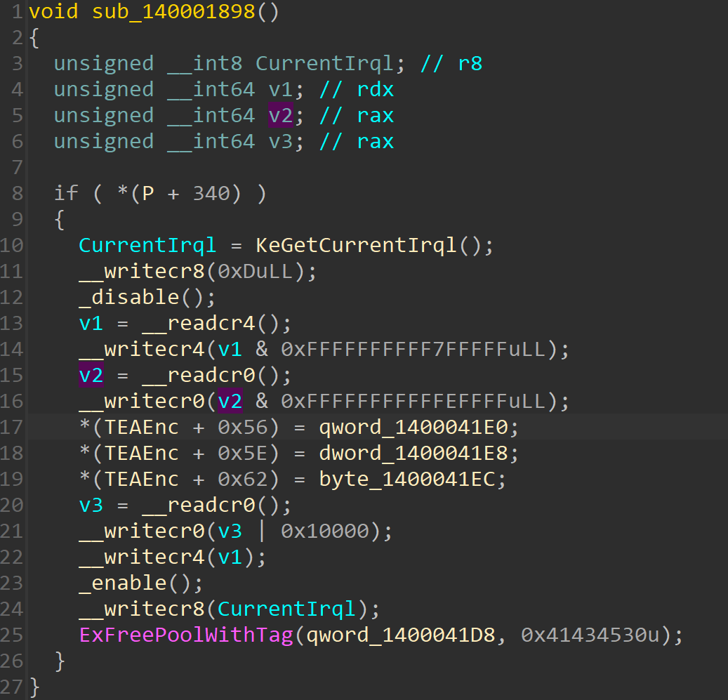The width and height of the screenshot is (728, 700).
Task: Click the 0x10000 constant
Action: [x=324, y=531]
